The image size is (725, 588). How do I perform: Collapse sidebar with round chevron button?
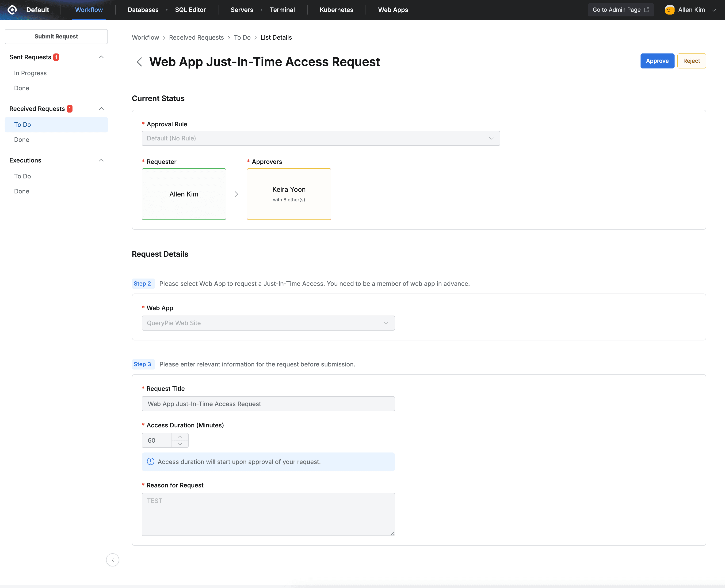tap(113, 560)
